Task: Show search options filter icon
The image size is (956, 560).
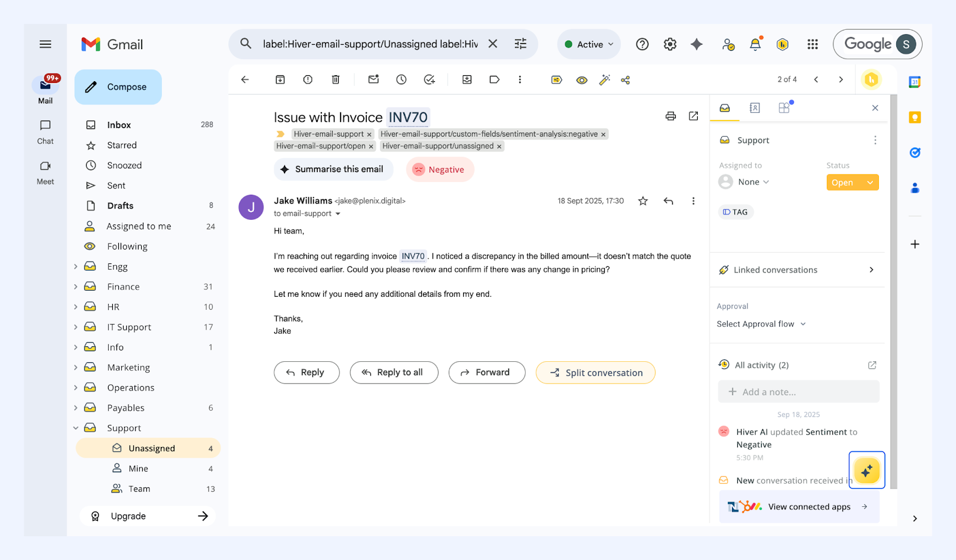Action: [x=520, y=44]
